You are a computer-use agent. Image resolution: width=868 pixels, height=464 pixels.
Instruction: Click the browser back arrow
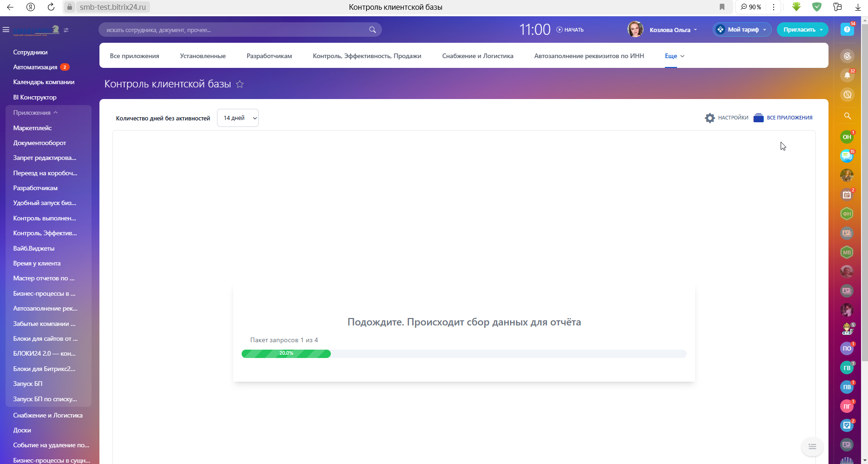coord(10,7)
